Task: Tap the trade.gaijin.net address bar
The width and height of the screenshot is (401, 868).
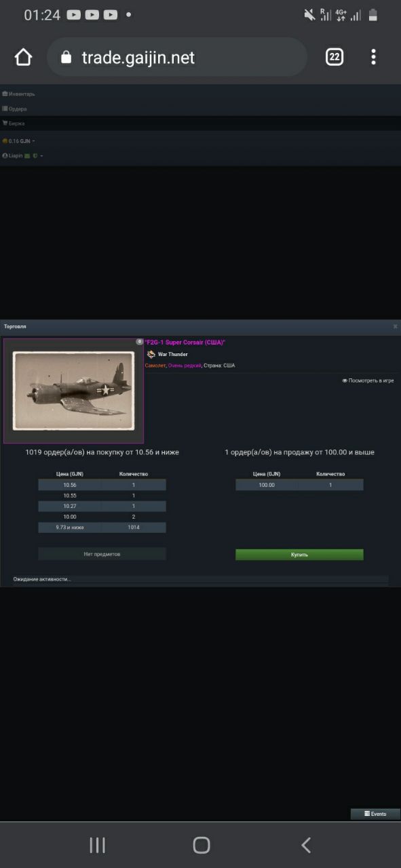Action: tap(177, 58)
